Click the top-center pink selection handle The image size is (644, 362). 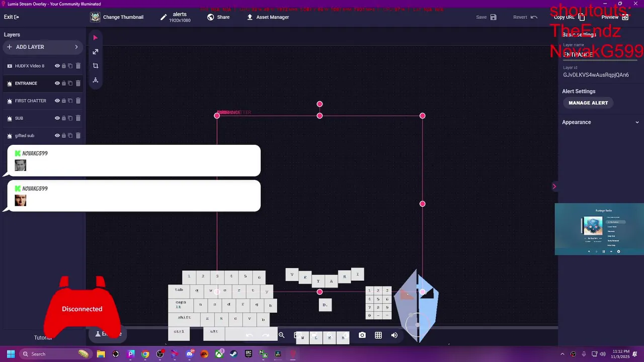319,116
